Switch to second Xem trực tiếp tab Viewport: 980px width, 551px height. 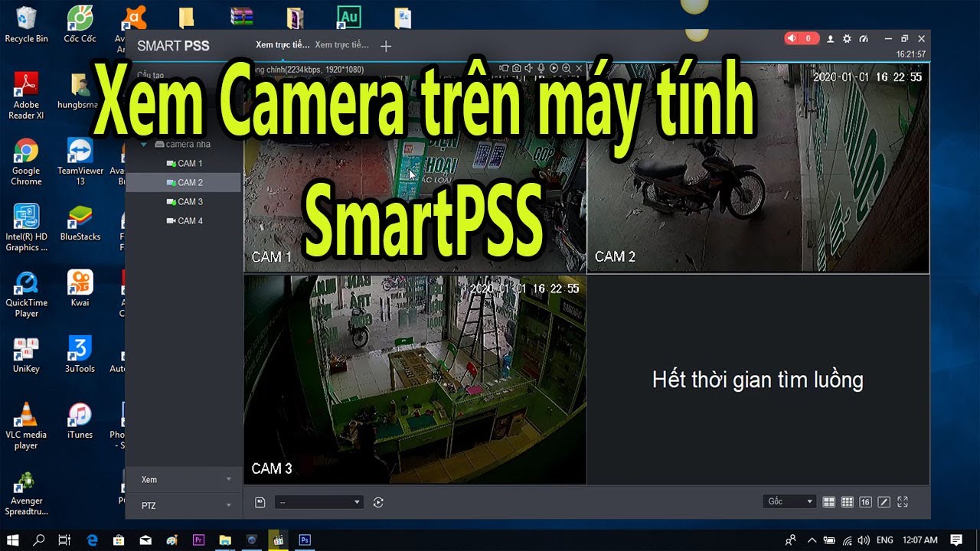coord(341,45)
